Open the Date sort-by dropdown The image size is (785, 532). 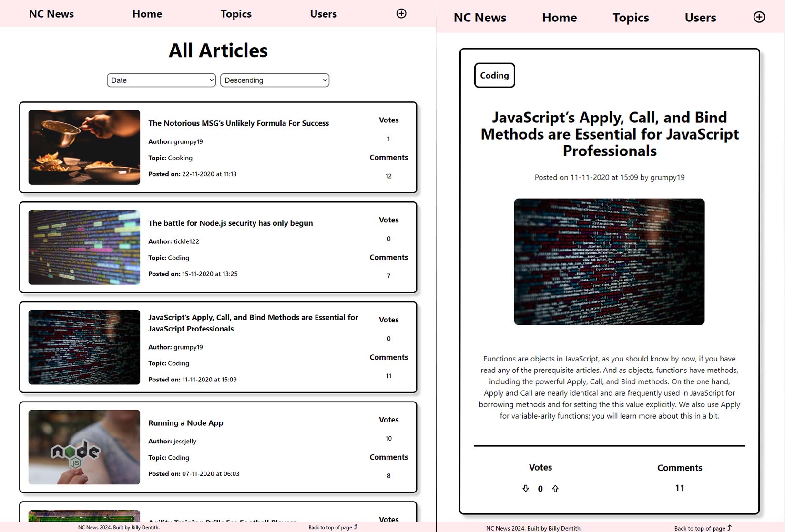(x=162, y=80)
